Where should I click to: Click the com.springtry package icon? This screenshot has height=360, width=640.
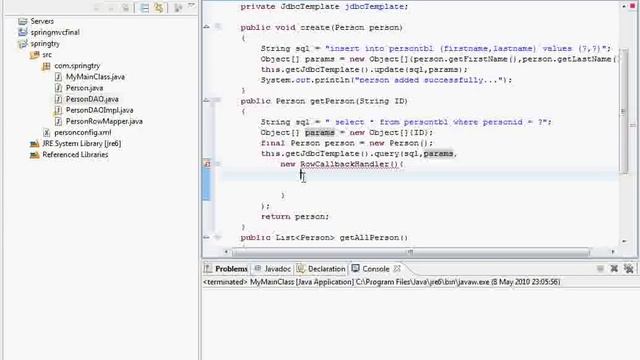[x=46, y=66]
